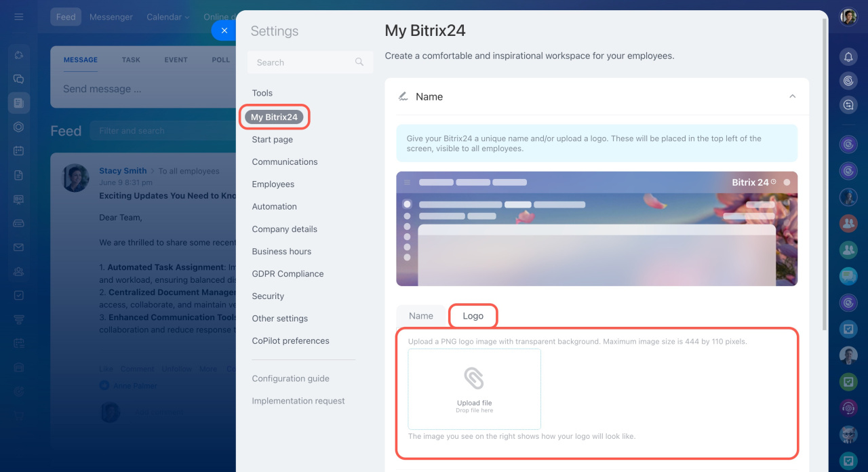Open the red group chat avatar in right sidebar

(848, 222)
